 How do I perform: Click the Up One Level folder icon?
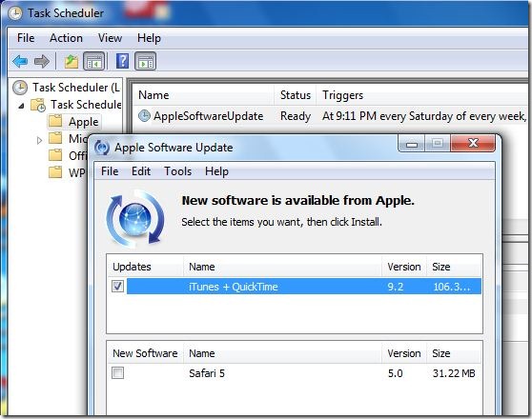pyautogui.click(x=72, y=62)
